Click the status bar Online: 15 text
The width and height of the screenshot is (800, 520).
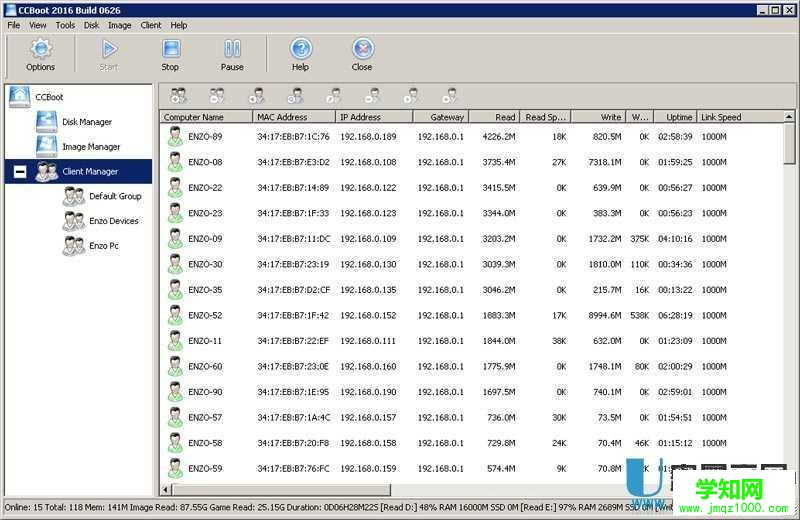pyautogui.click(x=23, y=507)
